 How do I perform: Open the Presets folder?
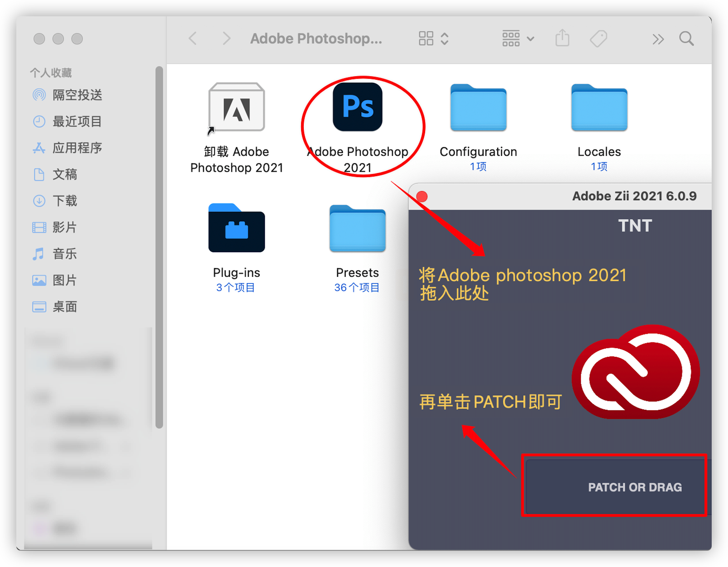point(357,230)
